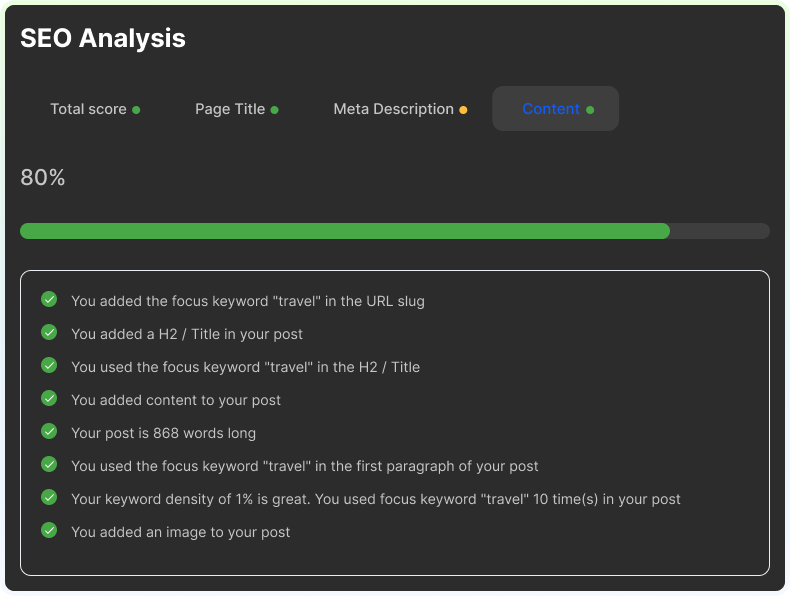Click the check icon for keyword in H2 / Title
The image size is (790, 596).
point(49,366)
